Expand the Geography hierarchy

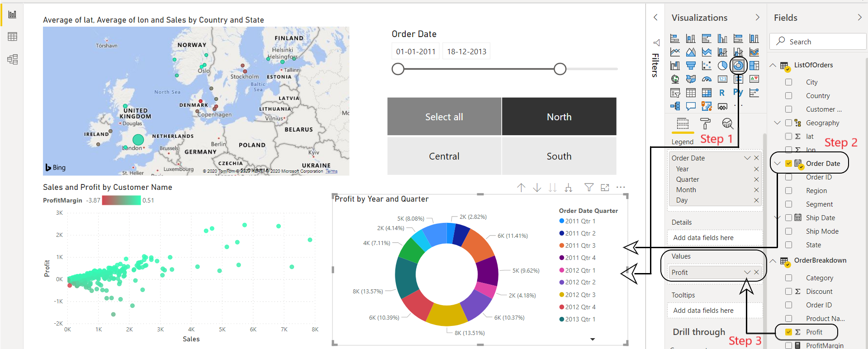(x=777, y=123)
